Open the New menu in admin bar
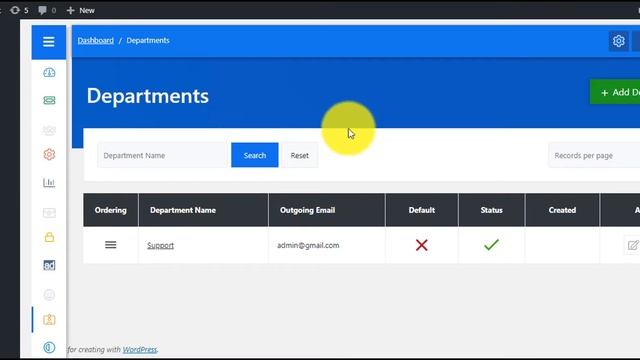The width and height of the screenshot is (640, 360). pos(80,10)
